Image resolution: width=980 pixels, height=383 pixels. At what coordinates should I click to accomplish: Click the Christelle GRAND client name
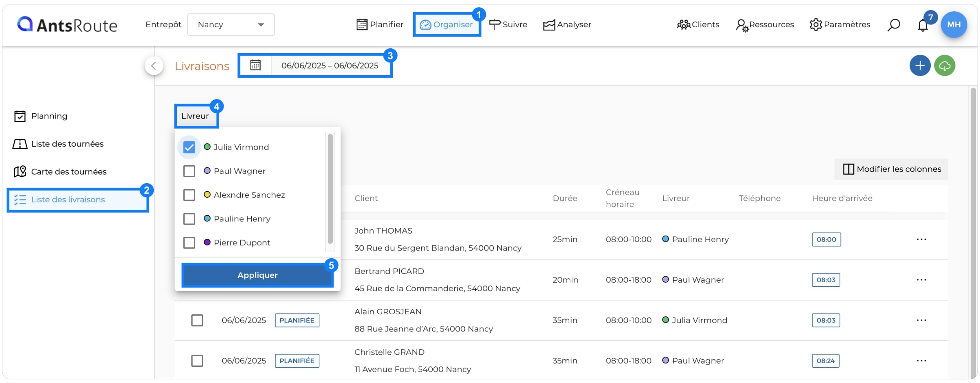pos(389,352)
